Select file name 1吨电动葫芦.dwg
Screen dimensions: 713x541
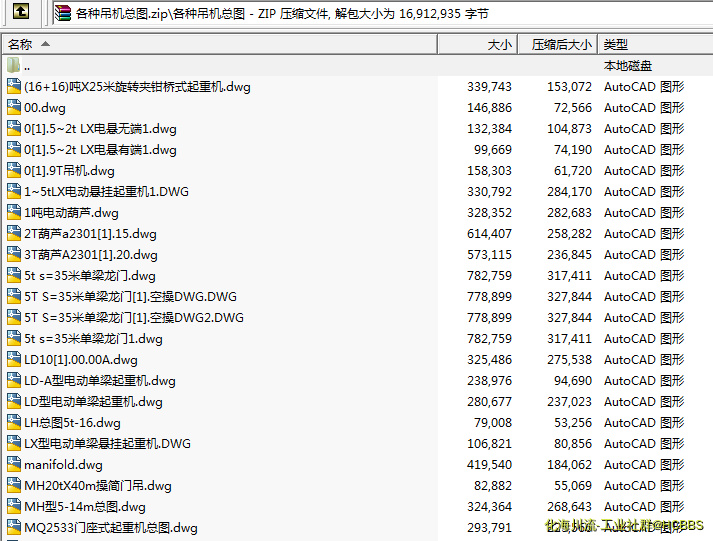click(x=71, y=213)
